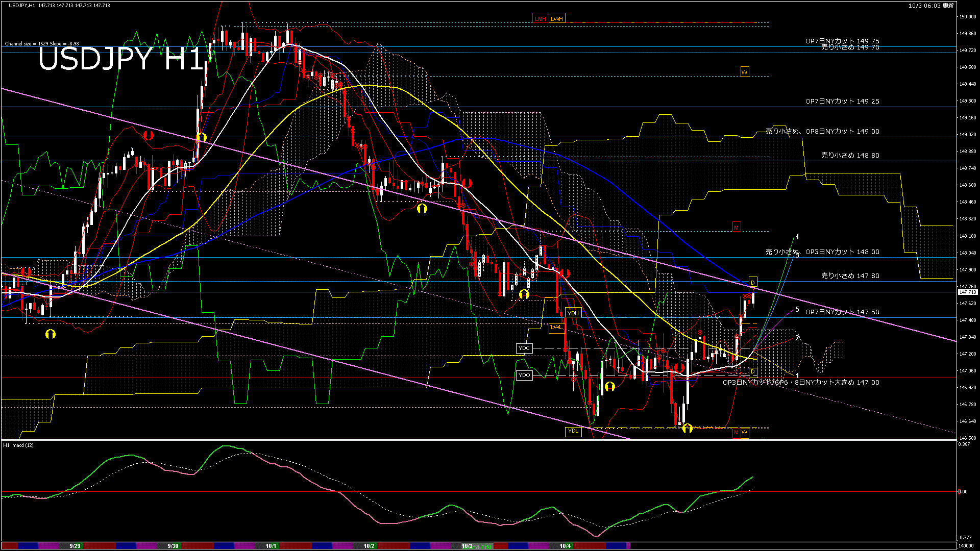Image resolution: width=980 pixels, height=551 pixels.
Task: Click the orange "W" weekly marker icon
Action: (745, 72)
